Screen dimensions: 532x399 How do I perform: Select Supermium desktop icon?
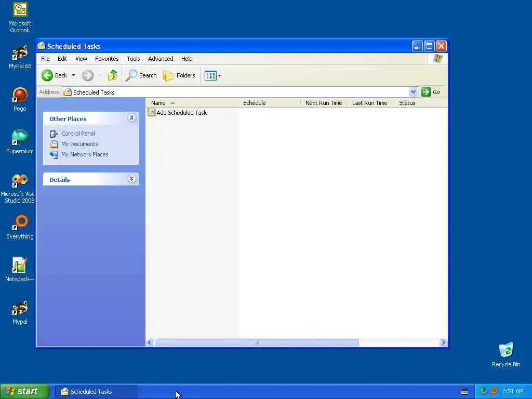point(20,142)
